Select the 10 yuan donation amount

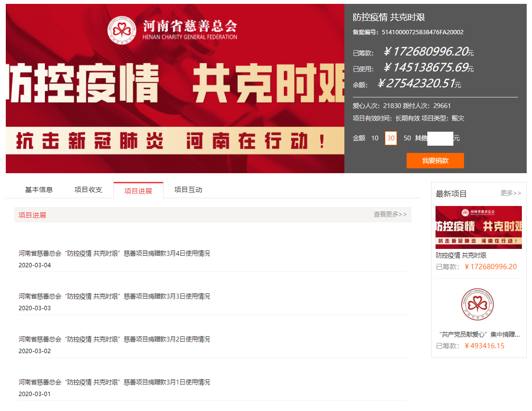[x=375, y=138]
